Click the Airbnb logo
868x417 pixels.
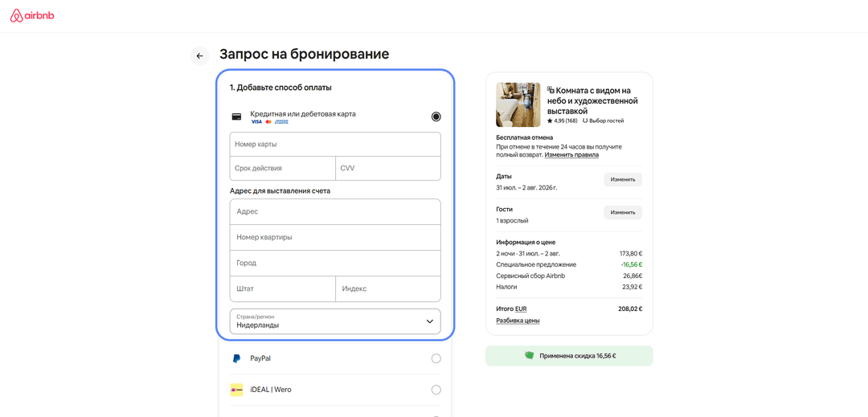click(x=32, y=16)
